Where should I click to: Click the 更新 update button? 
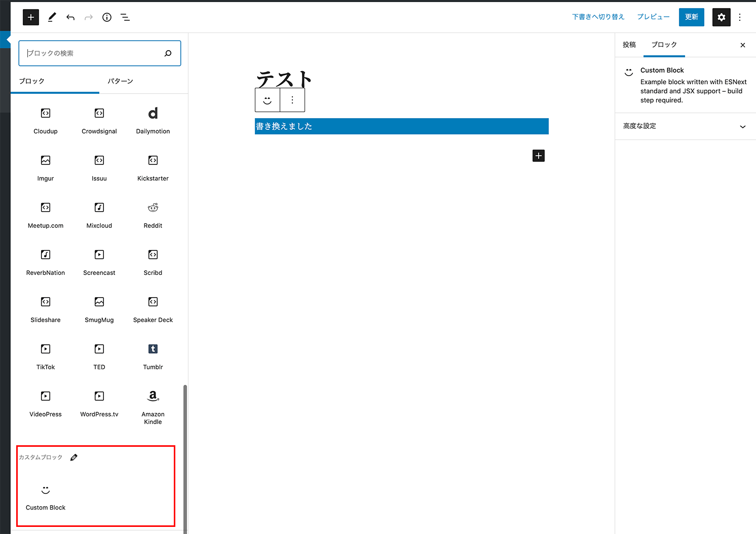(x=691, y=17)
